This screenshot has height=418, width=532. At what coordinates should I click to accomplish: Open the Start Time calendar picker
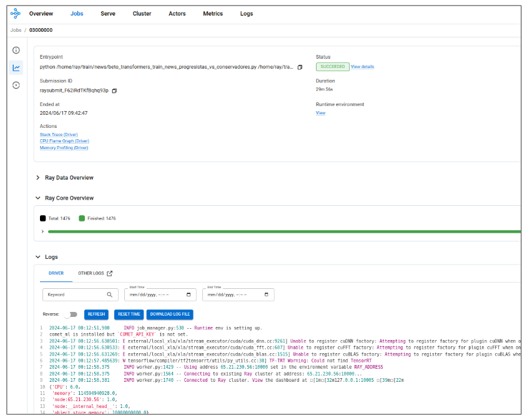[189, 294]
